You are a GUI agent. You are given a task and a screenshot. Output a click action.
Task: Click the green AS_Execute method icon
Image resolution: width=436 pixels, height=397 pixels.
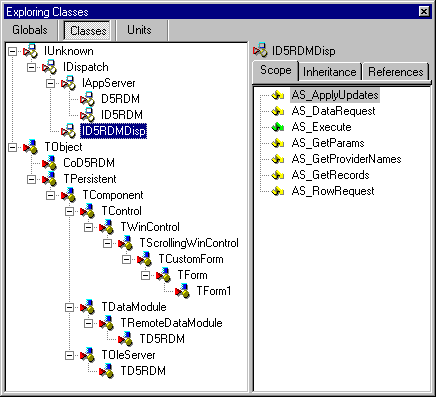(x=277, y=127)
